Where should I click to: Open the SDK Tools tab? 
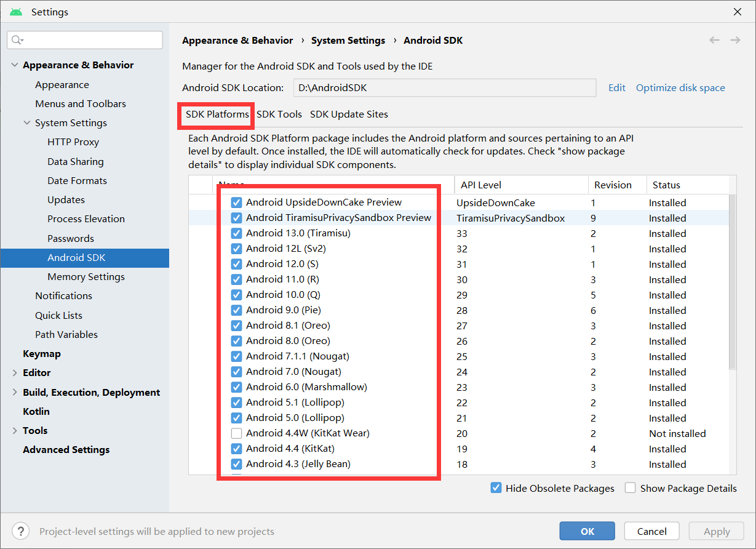coord(279,114)
